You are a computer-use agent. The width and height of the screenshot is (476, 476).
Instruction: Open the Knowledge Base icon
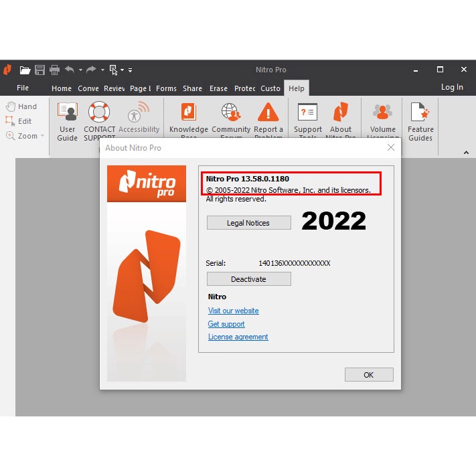[188, 112]
